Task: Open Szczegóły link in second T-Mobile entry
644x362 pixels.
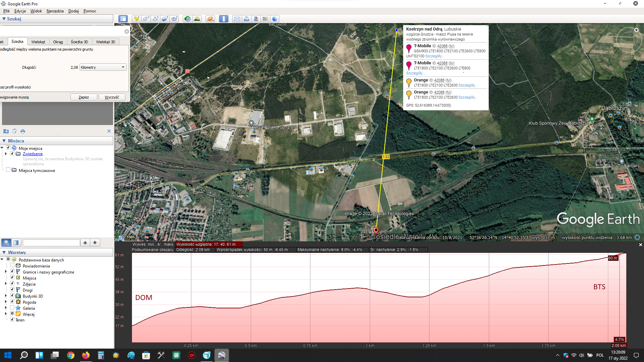Action: click(x=415, y=73)
